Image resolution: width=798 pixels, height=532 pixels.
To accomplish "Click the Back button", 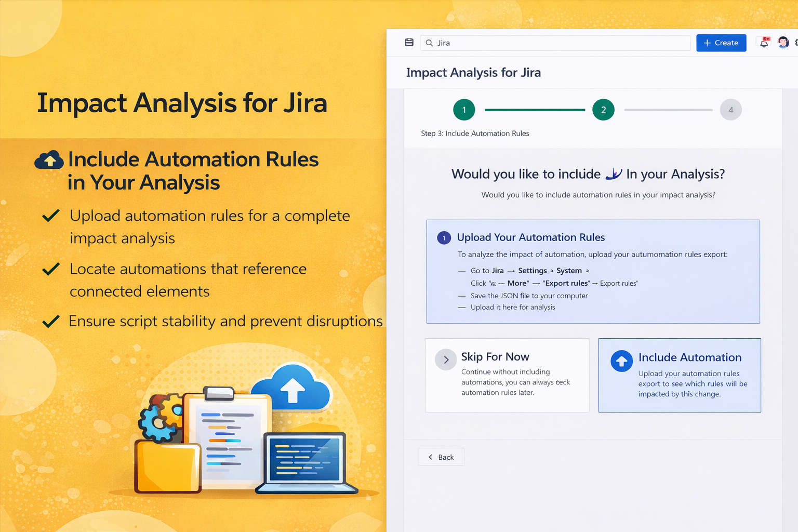I will point(441,457).
